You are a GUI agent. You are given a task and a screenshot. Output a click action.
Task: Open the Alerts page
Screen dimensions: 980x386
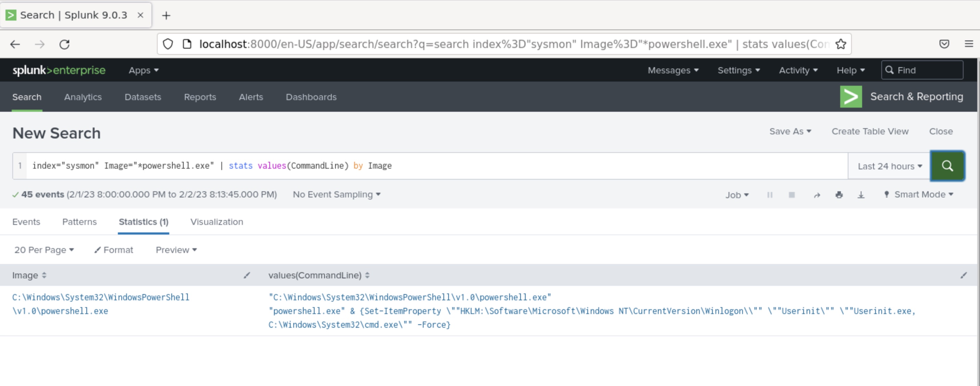[251, 97]
